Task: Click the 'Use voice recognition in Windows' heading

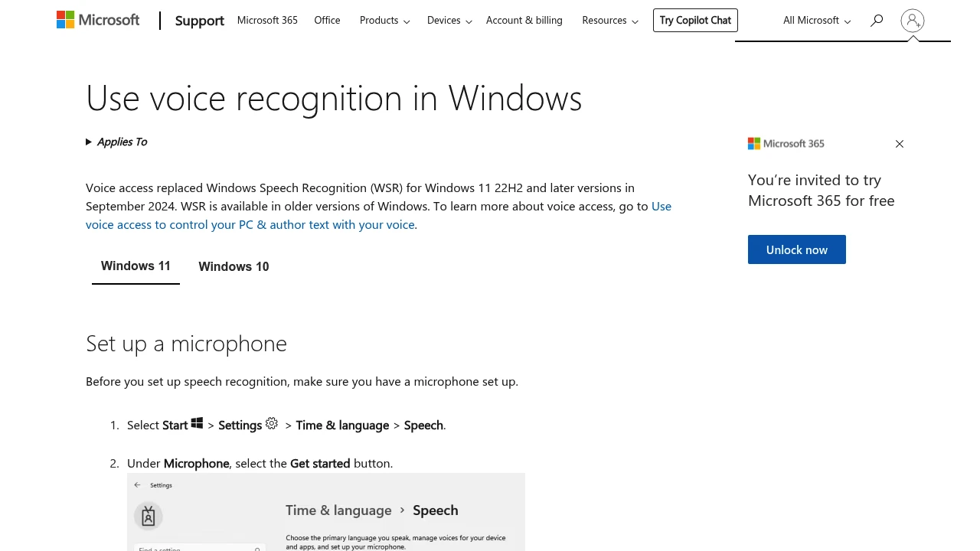Action: 334,98
